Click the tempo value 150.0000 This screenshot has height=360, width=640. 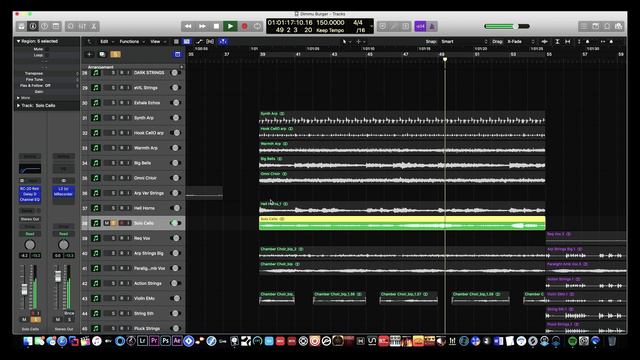pyautogui.click(x=330, y=23)
